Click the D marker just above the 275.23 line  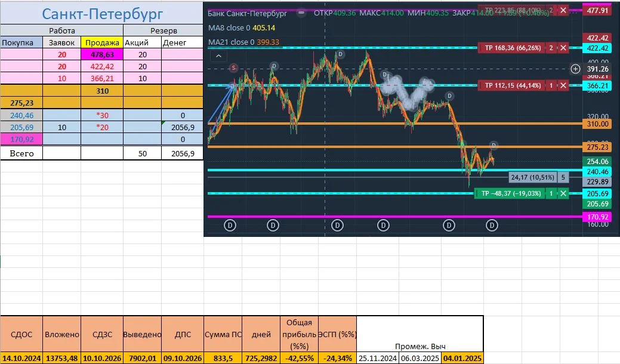tap(493, 145)
